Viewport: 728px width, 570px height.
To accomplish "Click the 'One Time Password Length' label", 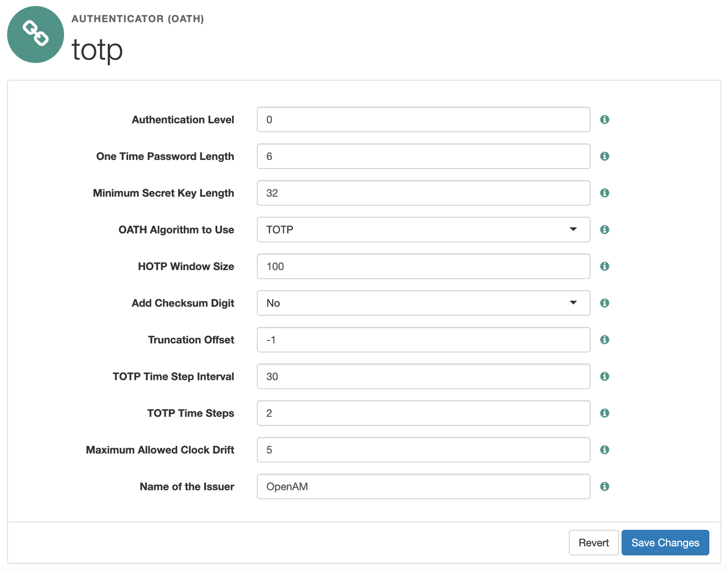I will point(165,156).
